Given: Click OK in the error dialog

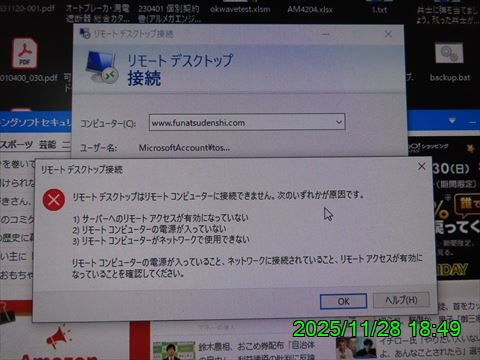Looking at the screenshot, I should 343,301.
